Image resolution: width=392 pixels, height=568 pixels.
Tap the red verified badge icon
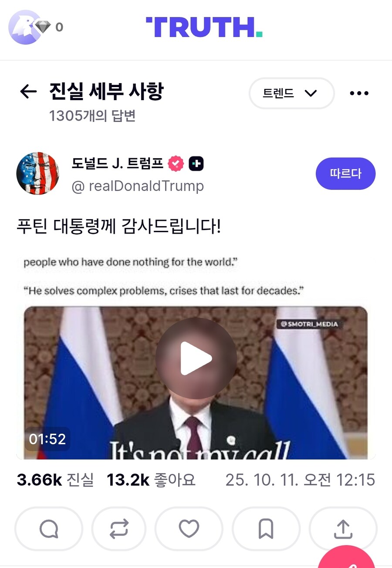coord(176,164)
